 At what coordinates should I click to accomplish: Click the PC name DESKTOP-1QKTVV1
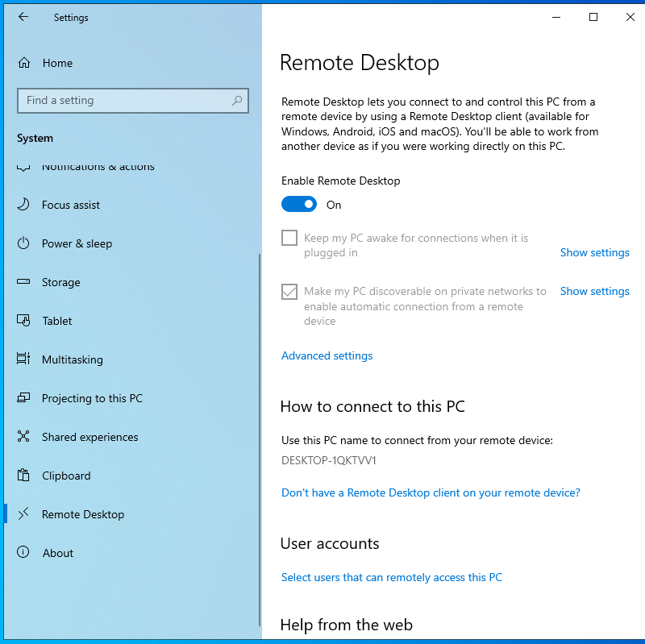point(329,460)
